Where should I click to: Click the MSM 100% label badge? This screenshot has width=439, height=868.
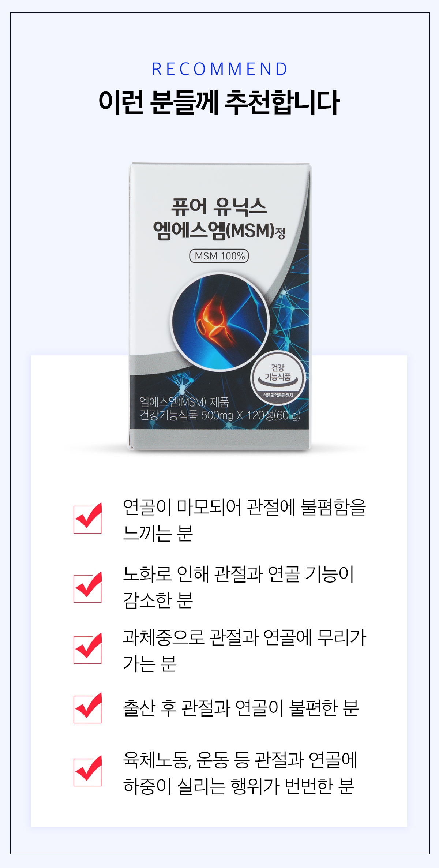coord(219,256)
